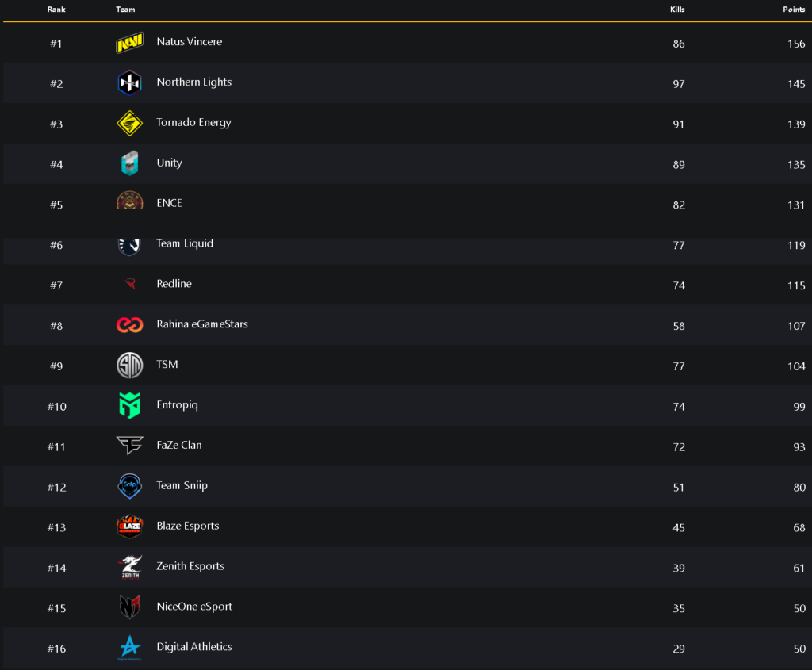Click the Tornado Energy yellow logo
The height and width of the screenshot is (670, 812).
(x=129, y=123)
